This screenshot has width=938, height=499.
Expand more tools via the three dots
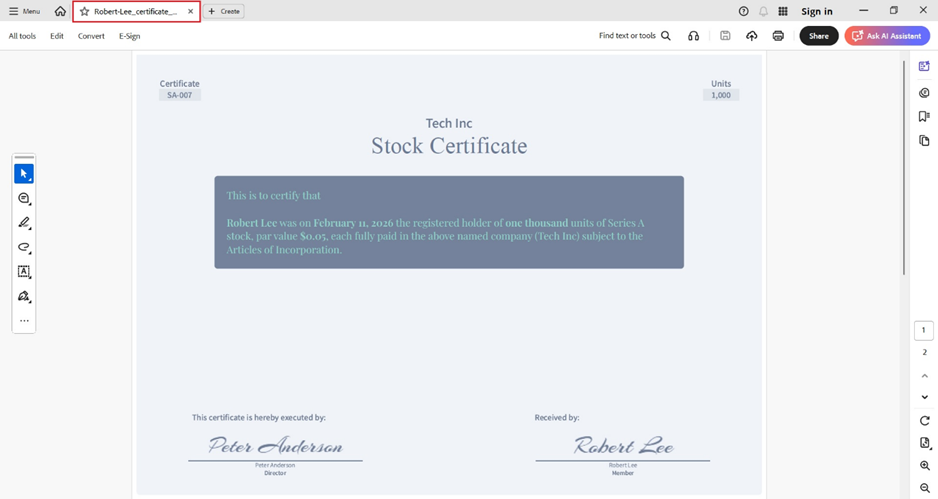(24, 321)
